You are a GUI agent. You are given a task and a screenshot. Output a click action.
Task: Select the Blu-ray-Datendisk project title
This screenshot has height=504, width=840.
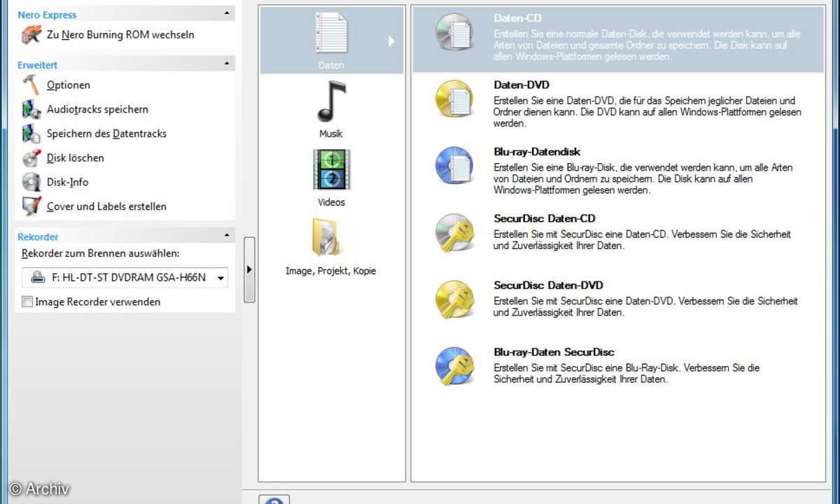(x=537, y=151)
